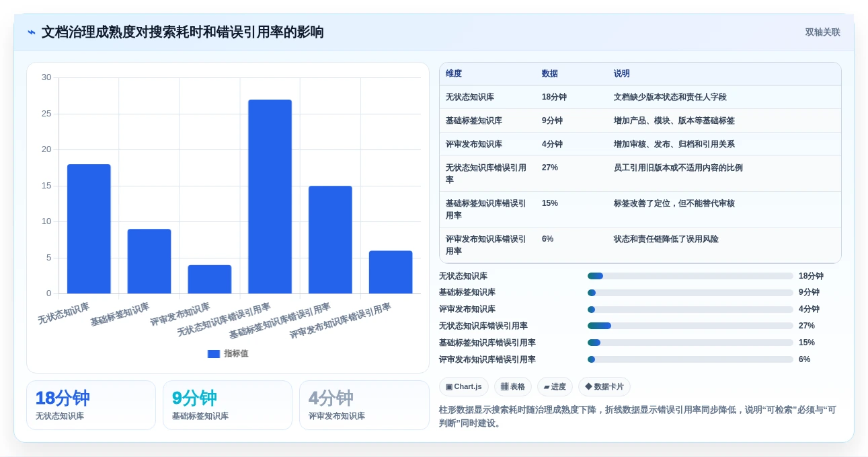Viewport: 868px width, 457px height.
Task: Open the 18分钟 无状态知识库 data card
Action: coord(91,405)
